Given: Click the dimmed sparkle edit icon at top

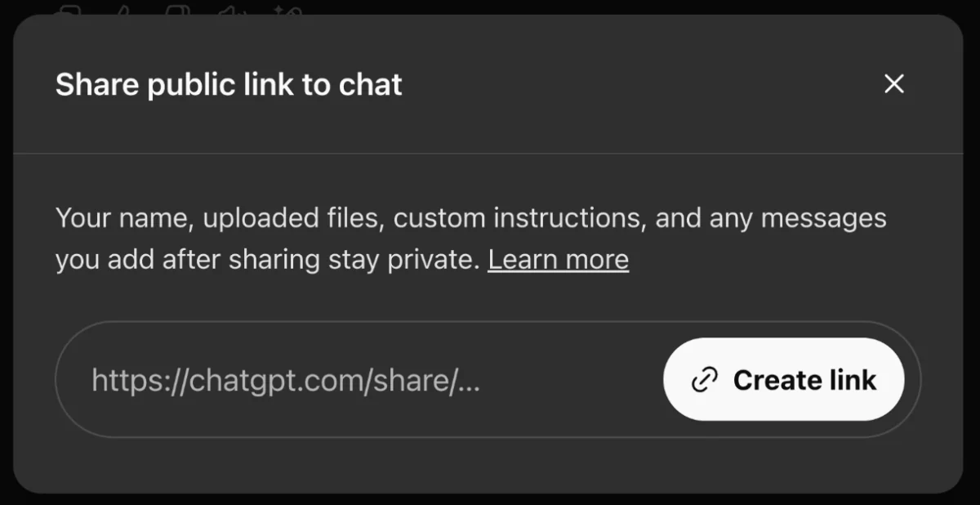Looking at the screenshot, I should [x=289, y=10].
